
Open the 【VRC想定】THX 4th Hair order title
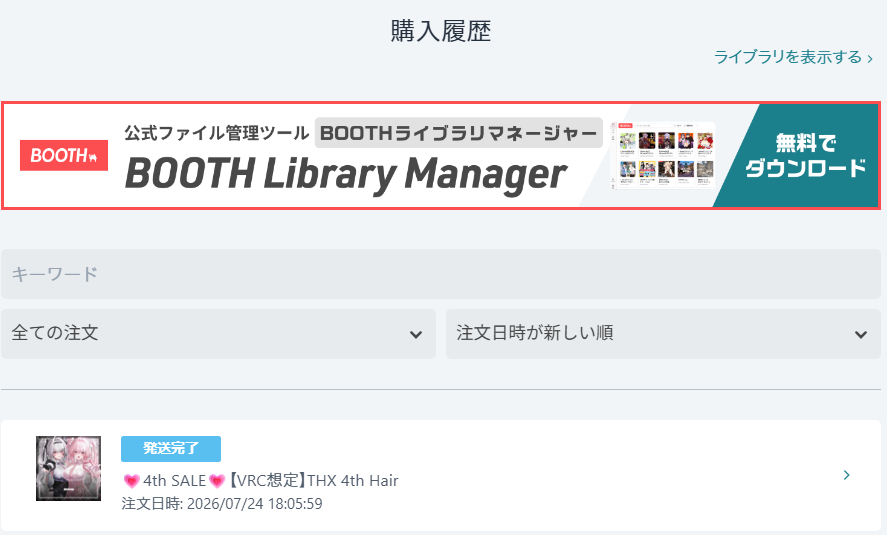pyautogui.click(x=260, y=481)
